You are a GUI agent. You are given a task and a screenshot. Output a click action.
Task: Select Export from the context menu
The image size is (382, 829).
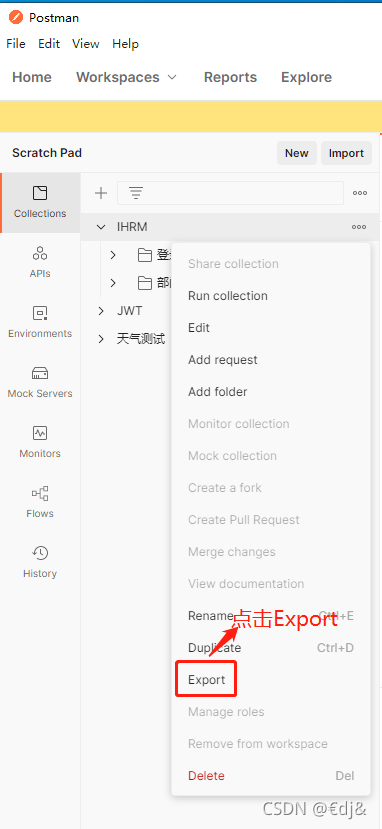tap(207, 679)
